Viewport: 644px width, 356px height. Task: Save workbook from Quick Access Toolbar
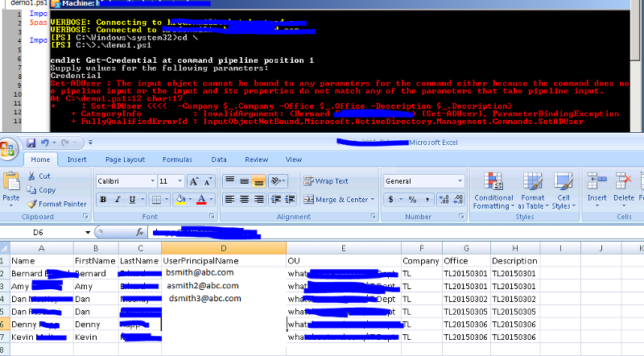coord(31,143)
